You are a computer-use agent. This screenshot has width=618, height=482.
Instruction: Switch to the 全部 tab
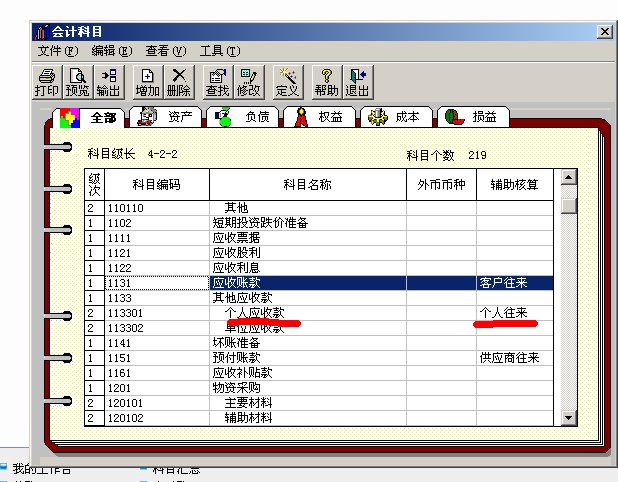click(x=89, y=117)
